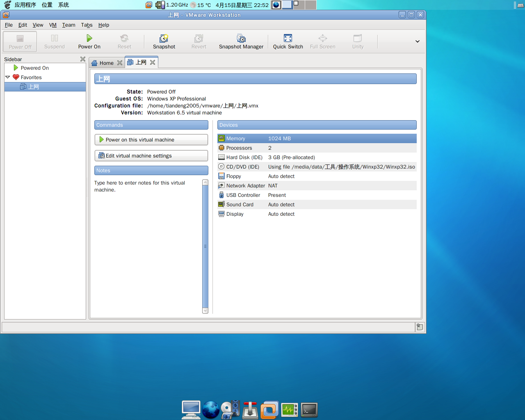The height and width of the screenshot is (420, 525).
Task: Click the Power Off toolbar button
Action: [x=20, y=41]
